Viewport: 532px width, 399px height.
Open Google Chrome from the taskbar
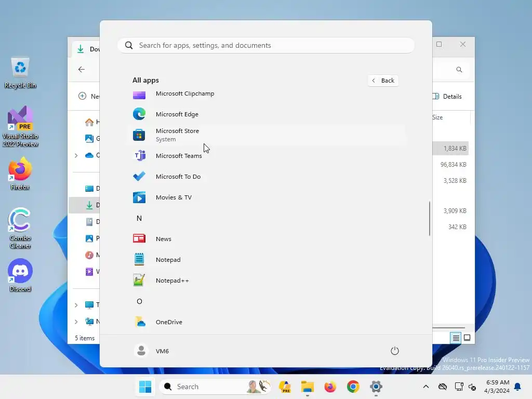tap(353, 387)
